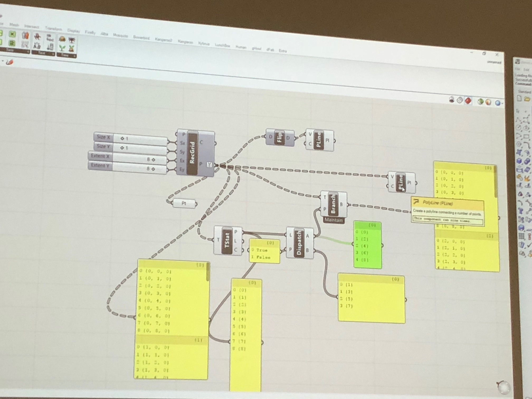Click the Maintain label under Branch component
The image size is (532, 399).
(334, 220)
